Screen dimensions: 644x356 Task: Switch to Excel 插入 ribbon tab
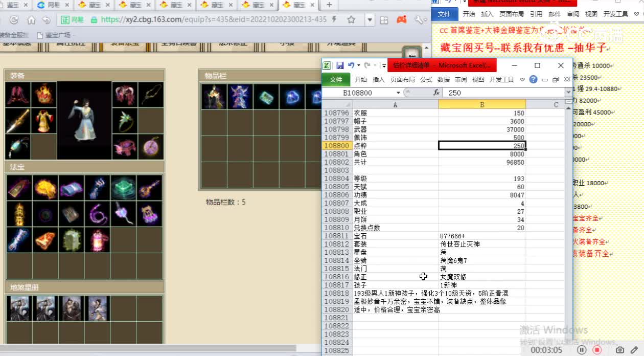(379, 79)
